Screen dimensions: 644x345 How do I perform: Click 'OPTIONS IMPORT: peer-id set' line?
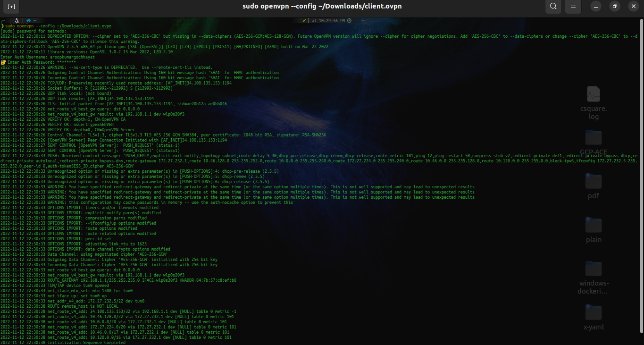[x=56, y=239]
